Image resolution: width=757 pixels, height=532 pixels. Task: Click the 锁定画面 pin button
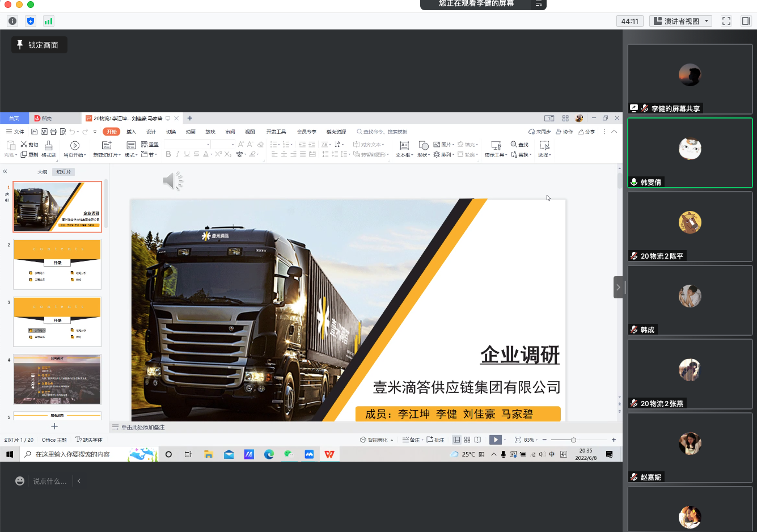click(x=39, y=45)
